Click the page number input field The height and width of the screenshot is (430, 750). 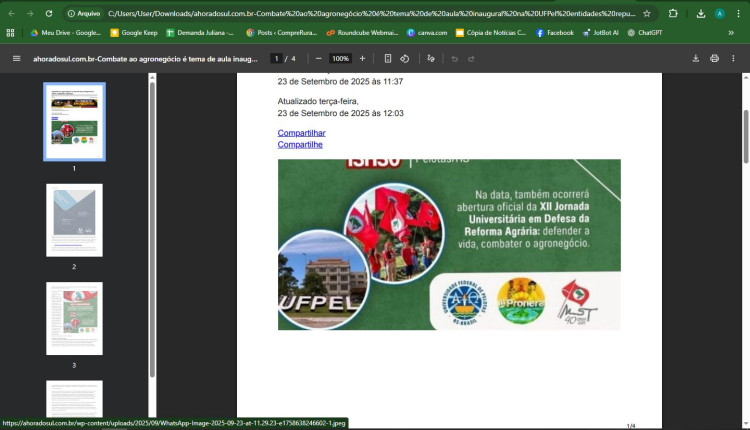277,59
